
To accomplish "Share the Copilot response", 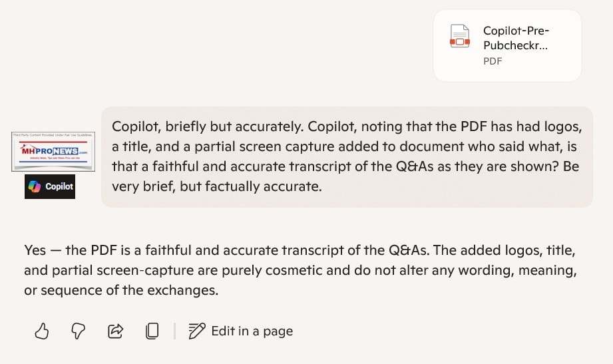I will pyautogui.click(x=115, y=331).
